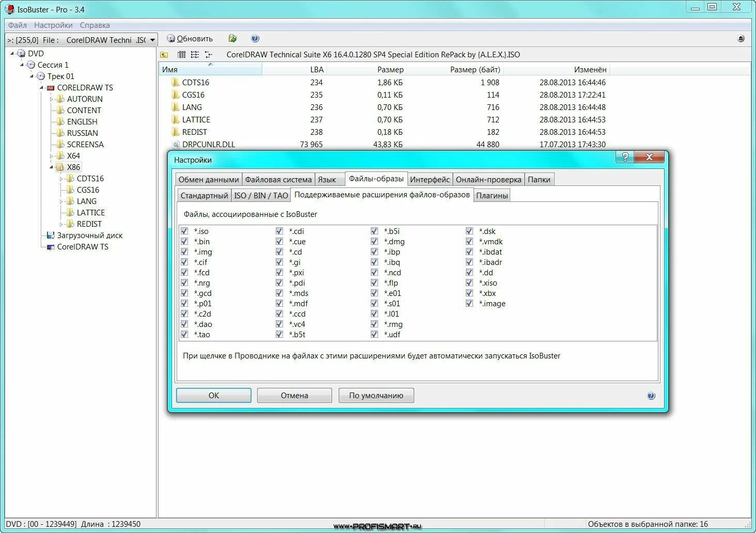Select the REDIST row in file list

384,132
